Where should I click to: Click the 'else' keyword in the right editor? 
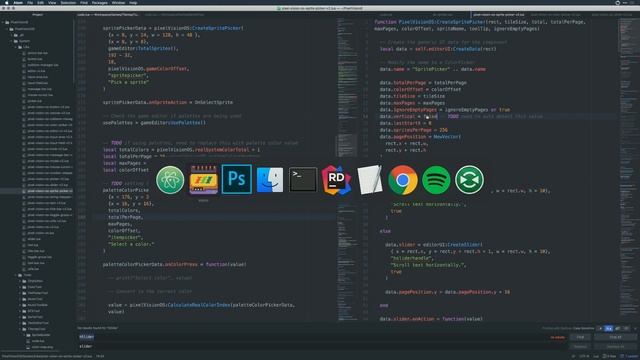pos(385,231)
